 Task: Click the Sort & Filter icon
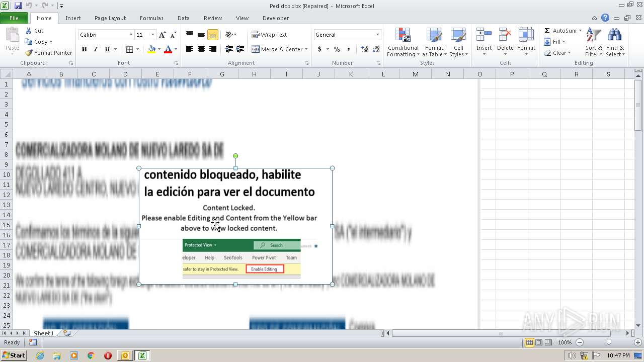point(594,35)
